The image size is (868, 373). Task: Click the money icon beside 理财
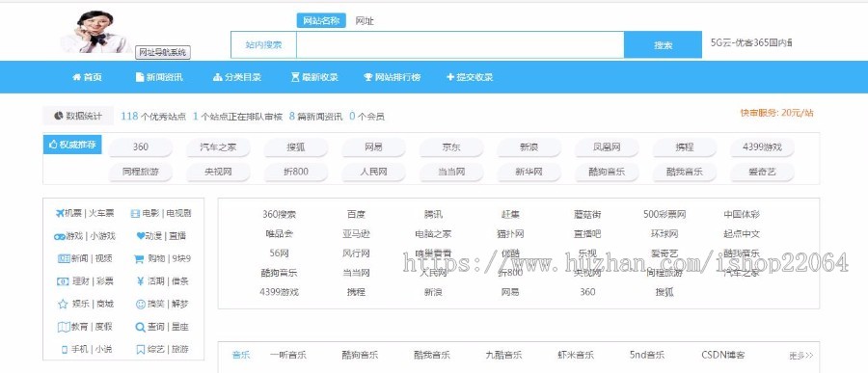click(x=63, y=281)
